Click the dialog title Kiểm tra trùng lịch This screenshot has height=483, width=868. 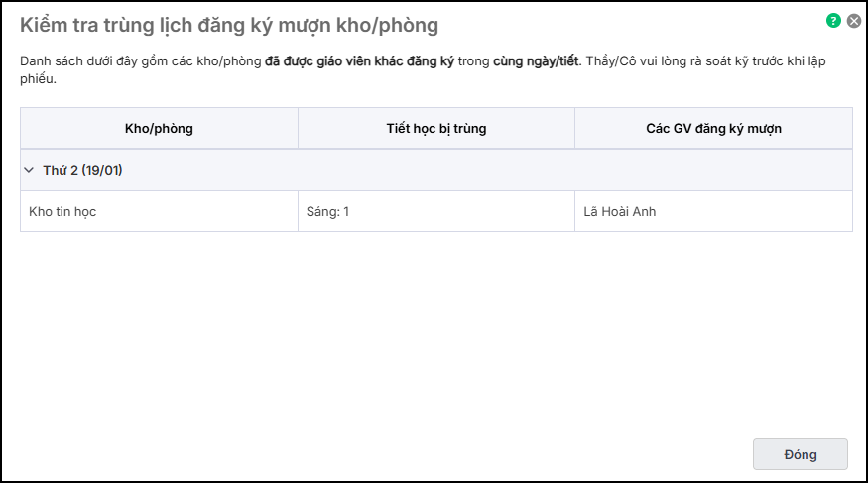coord(229,25)
